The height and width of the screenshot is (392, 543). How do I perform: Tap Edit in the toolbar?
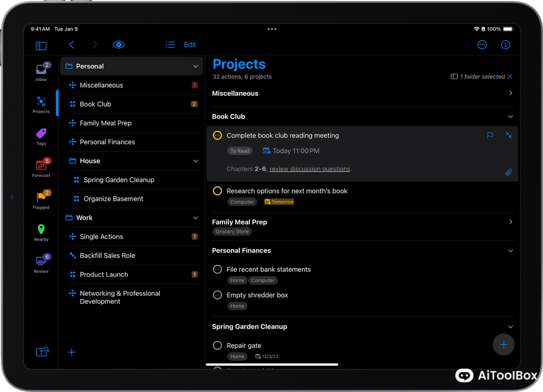190,45
